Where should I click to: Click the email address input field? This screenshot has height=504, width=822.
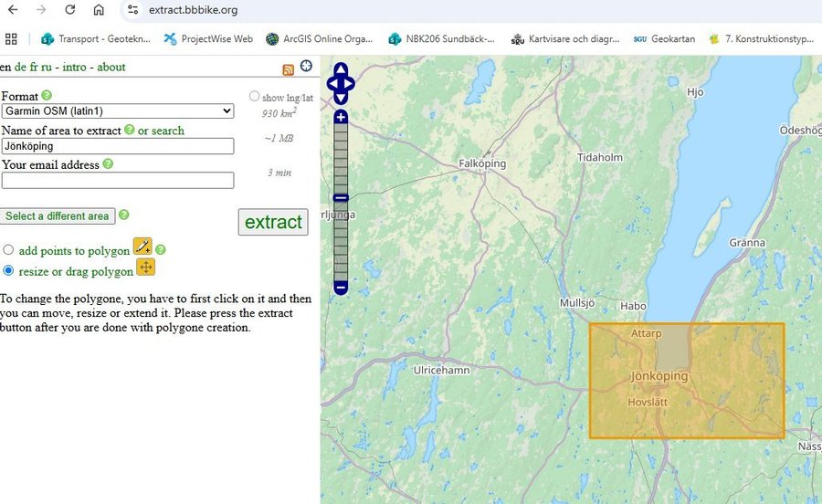pos(118,181)
